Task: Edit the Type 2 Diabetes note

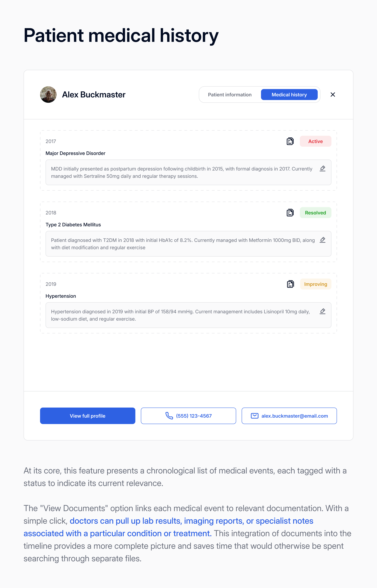Action: coord(322,240)
